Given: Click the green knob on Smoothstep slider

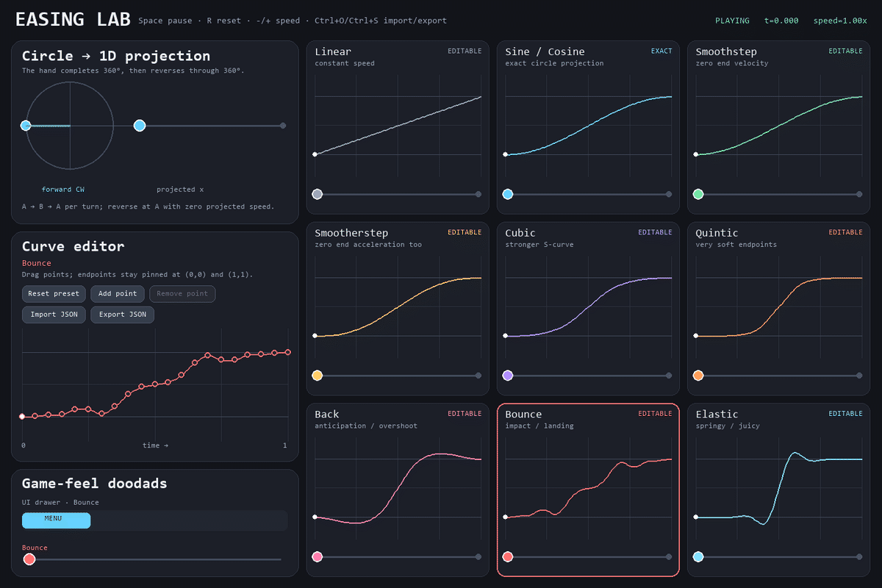Looking at the screenshot, I should coord(698,194).
